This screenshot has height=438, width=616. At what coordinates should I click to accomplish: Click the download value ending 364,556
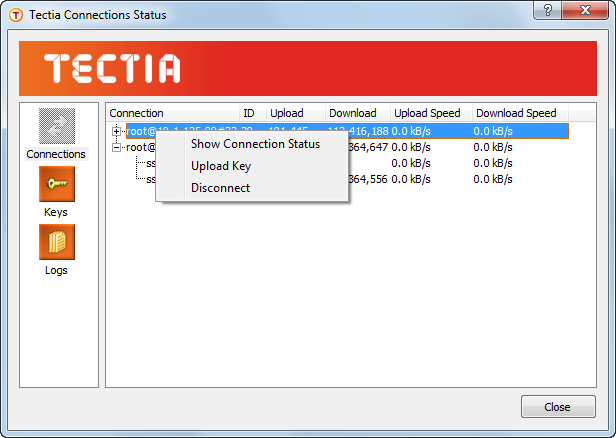click(x=368, y=179)
